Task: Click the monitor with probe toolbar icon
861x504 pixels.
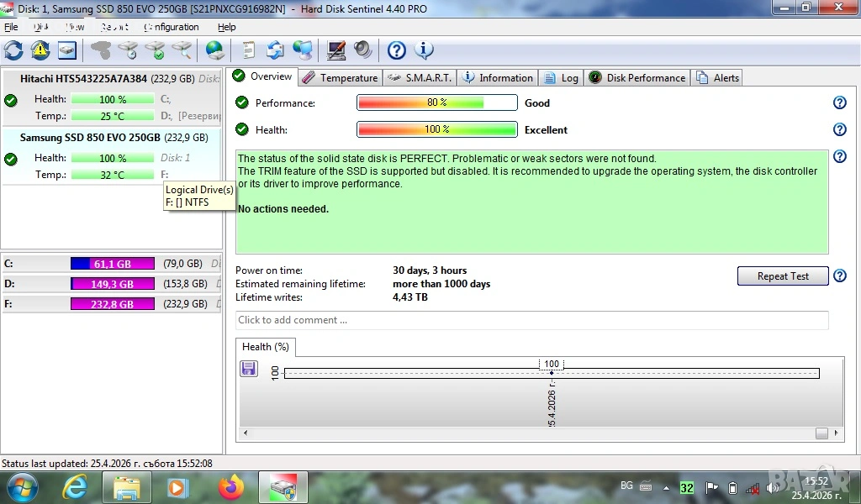Action: tap(336, 50)
